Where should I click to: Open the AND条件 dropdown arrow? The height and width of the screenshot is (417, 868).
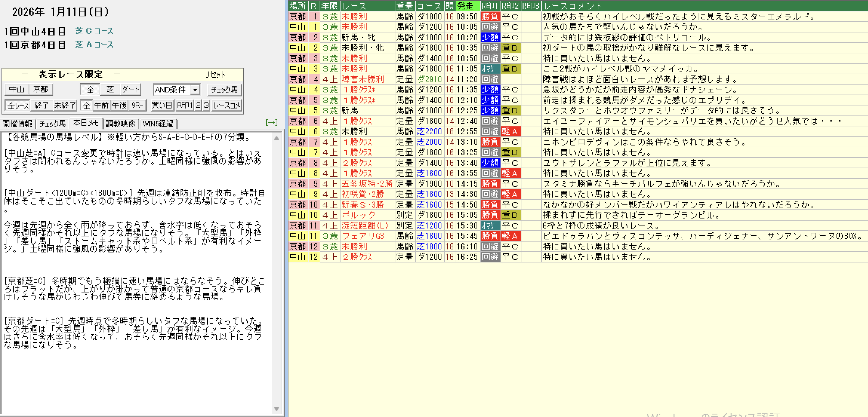tap(195, 90)
